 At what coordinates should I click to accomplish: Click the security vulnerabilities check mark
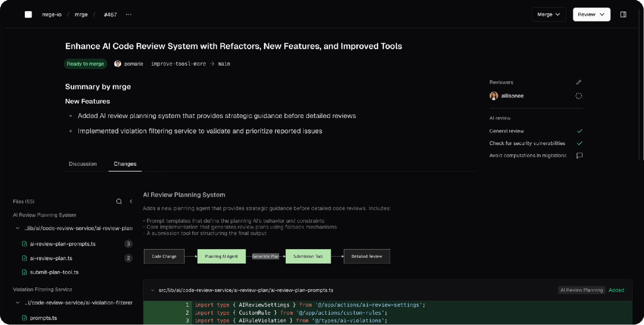(x=579, y=144)
